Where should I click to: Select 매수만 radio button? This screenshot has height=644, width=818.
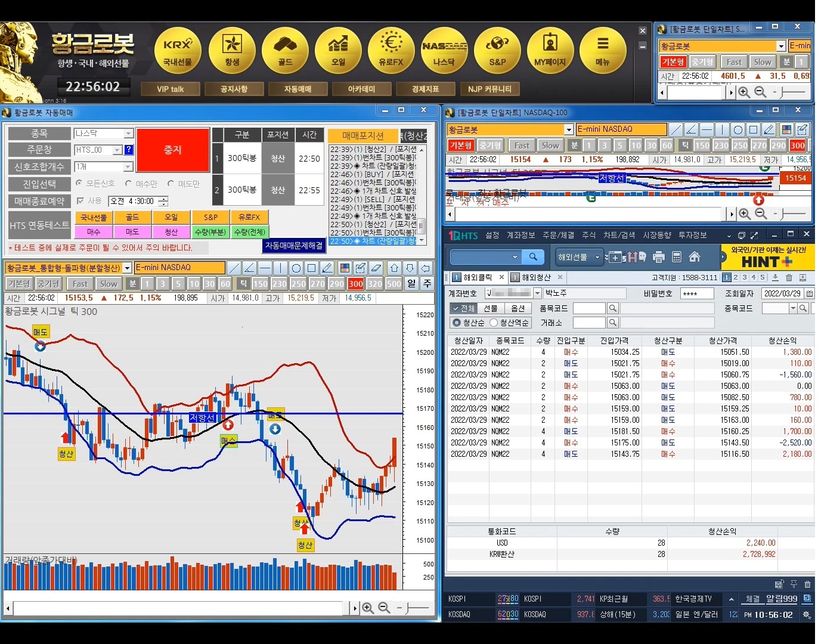tap(128, 184)
